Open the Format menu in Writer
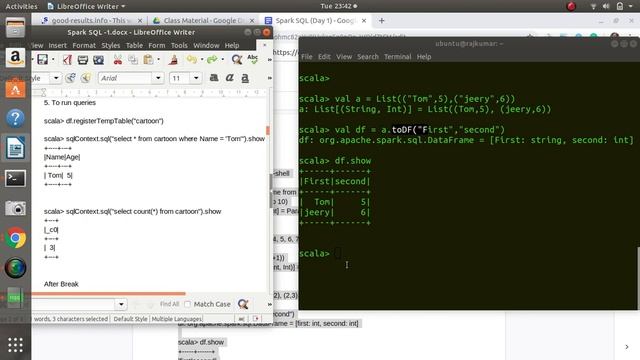This screenshot has height=360, width=640. 84,45
